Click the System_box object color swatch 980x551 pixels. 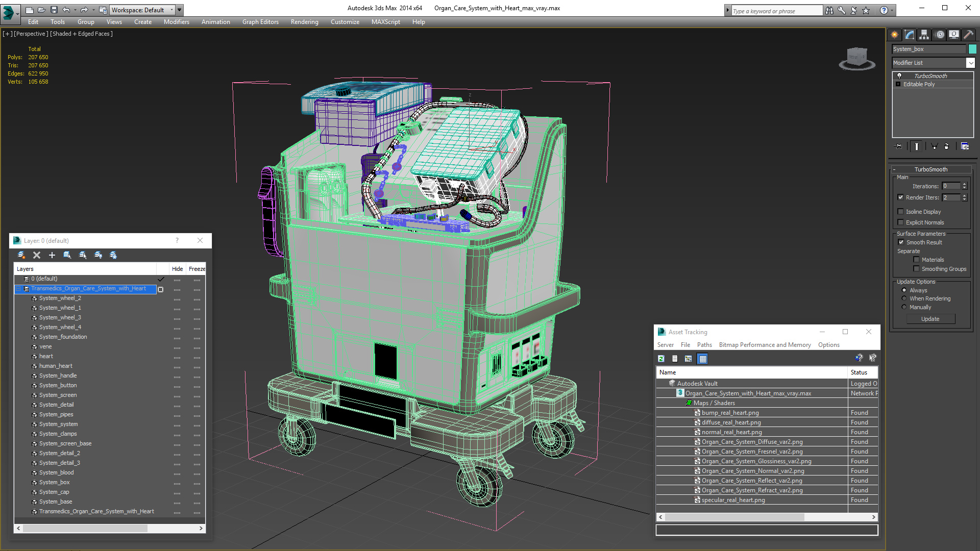coord(972,49)
